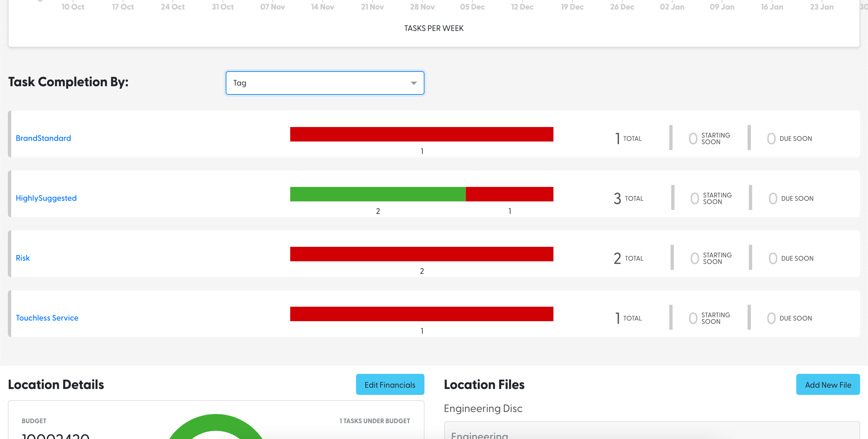868x439 pixels.
Task: Click the red bar in Risk row
Action: 421,254
